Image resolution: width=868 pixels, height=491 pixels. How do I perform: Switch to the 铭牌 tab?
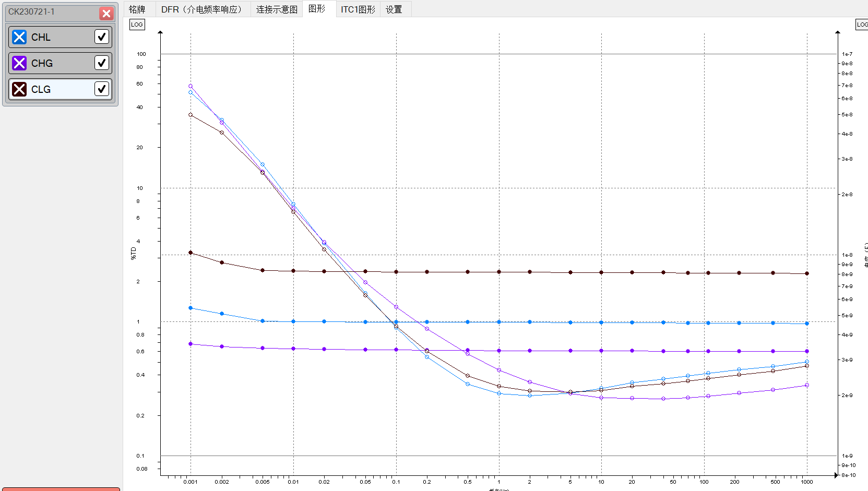point(139,9)
